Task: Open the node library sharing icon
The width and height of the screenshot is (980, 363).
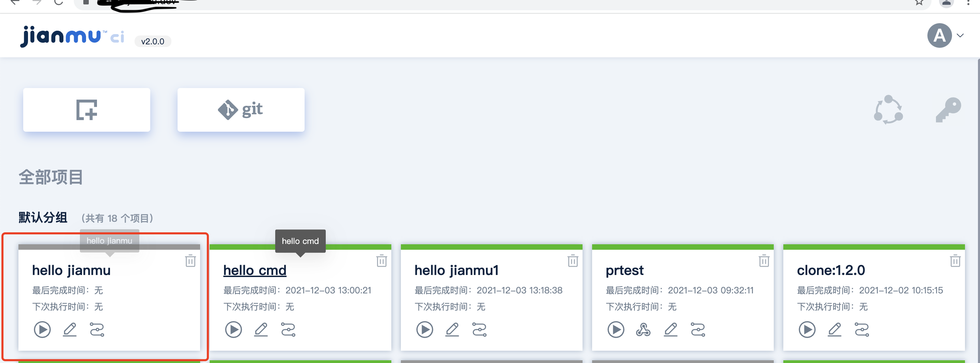Action: (888, 110)
